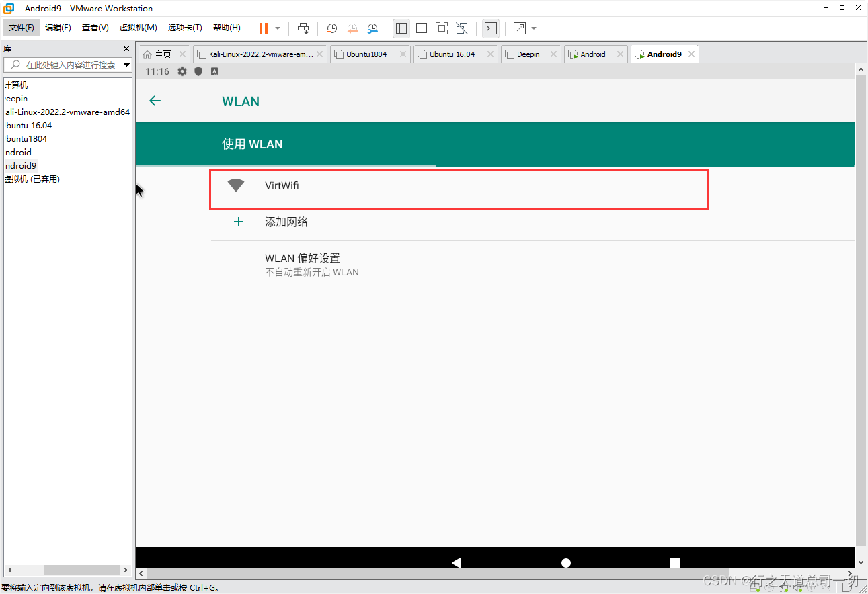This screenshot has width=868, height=594.
Task: Open the 选项卡(T) menu
Action: (x=185, y=28)
